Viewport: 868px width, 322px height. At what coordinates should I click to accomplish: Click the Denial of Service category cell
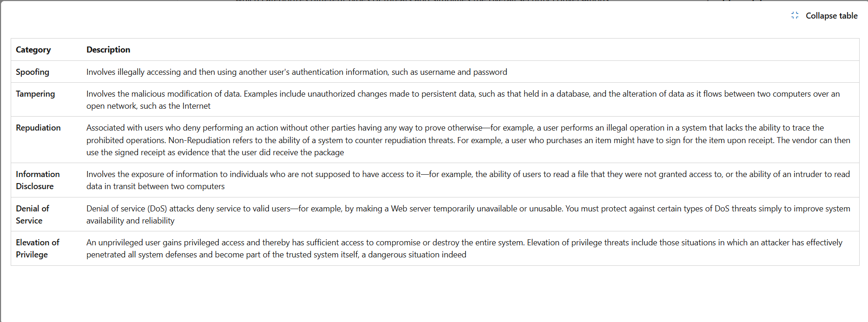[33, 214]
